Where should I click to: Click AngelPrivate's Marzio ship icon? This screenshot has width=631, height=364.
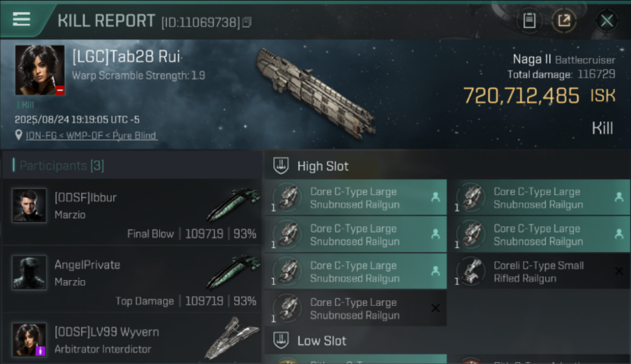click(x=234, y=272)
